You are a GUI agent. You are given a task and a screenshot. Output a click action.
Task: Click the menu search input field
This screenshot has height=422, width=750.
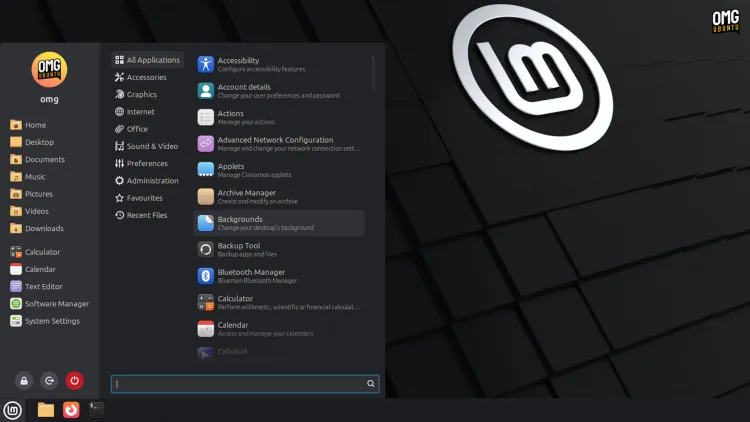tap(245, 384)
